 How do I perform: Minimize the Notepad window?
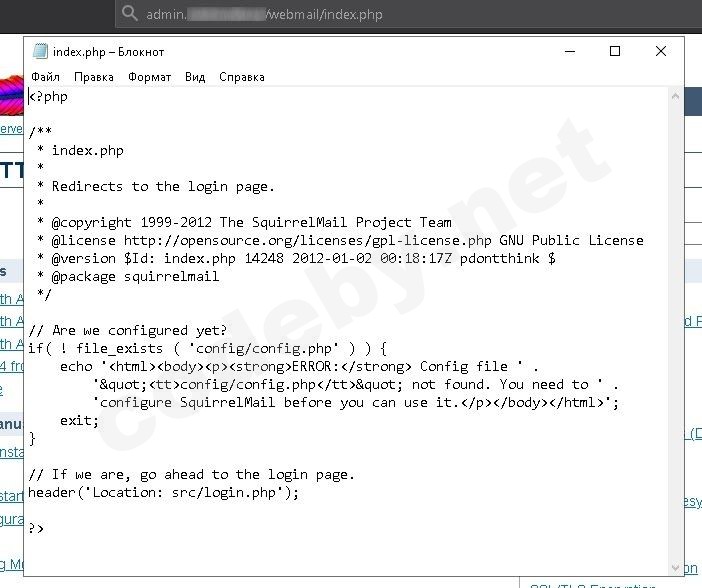[570, 51]
